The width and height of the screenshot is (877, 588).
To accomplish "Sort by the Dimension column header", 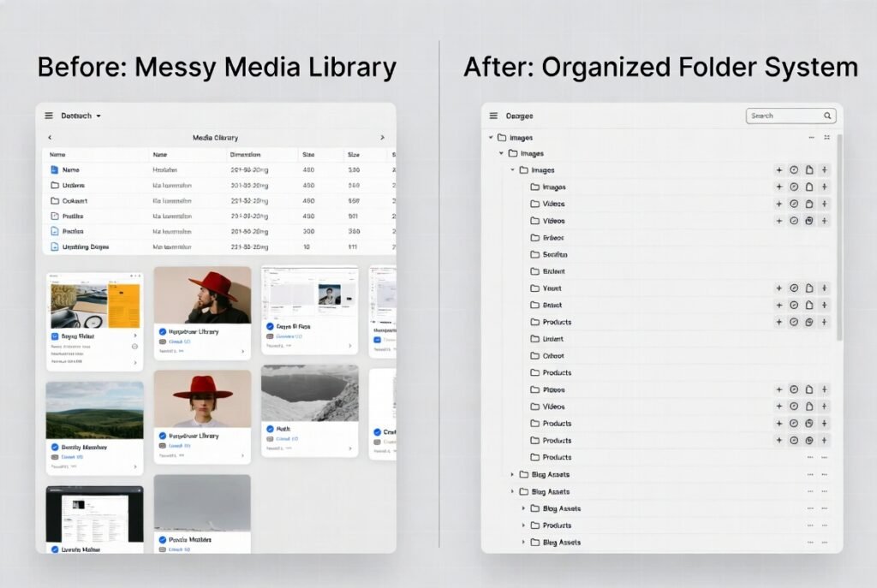I will coord(245,155).
